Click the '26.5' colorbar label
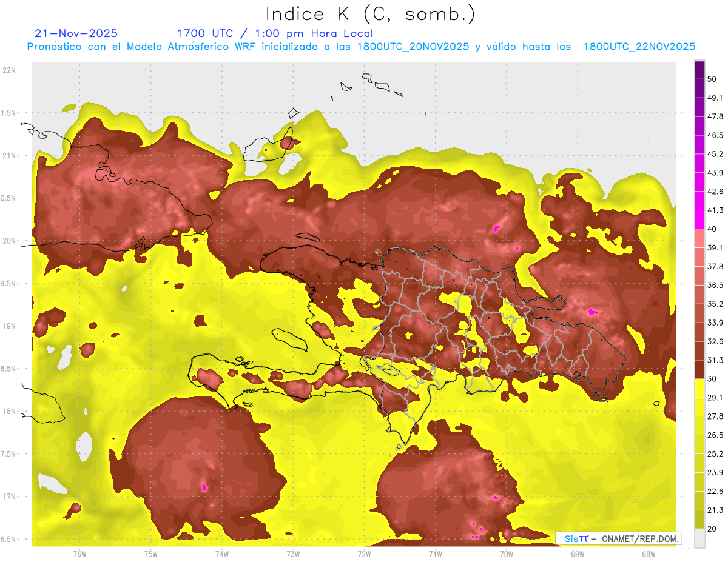 pos(715,435)
